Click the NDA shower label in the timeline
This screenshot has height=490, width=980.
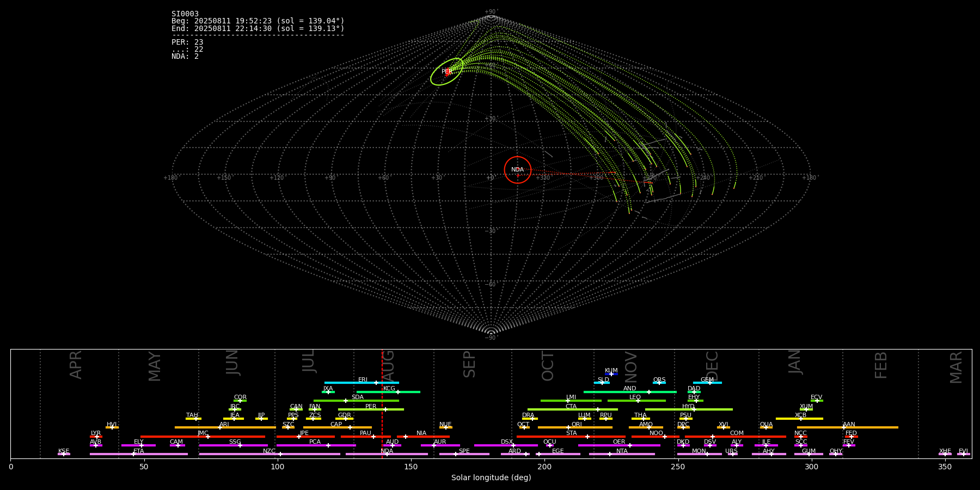point(387,451)
